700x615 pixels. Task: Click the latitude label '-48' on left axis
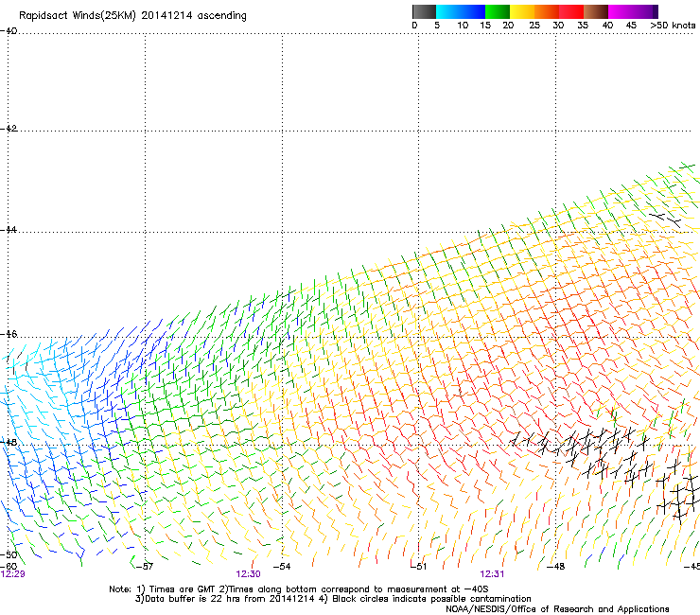click(x=9, y=442)
